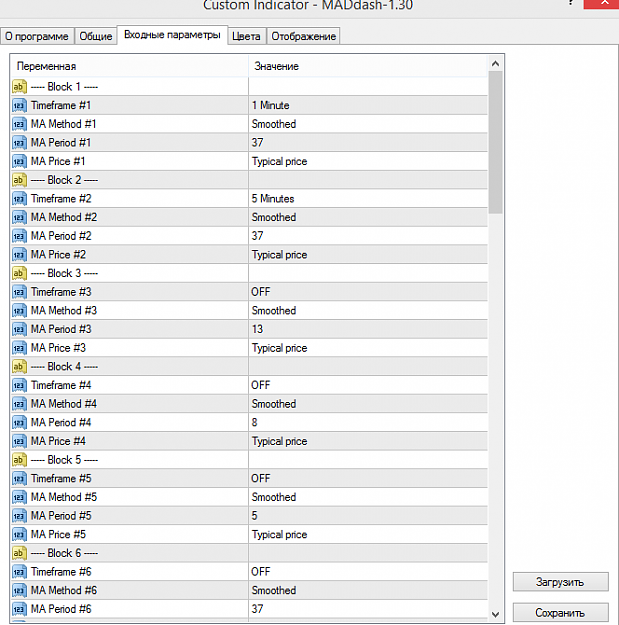Click the numeric icon beside MA Method #4

pos(19,404)
